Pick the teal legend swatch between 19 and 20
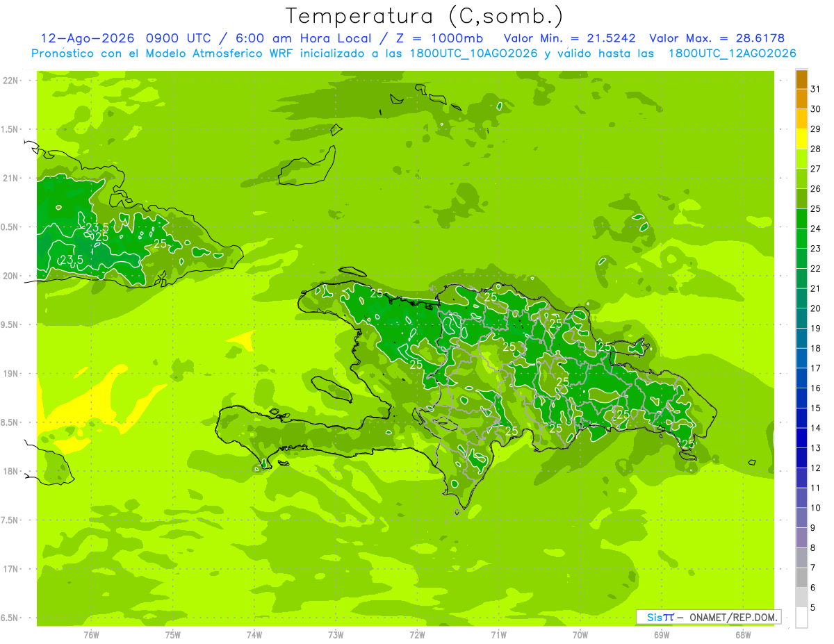 [801, 318]
